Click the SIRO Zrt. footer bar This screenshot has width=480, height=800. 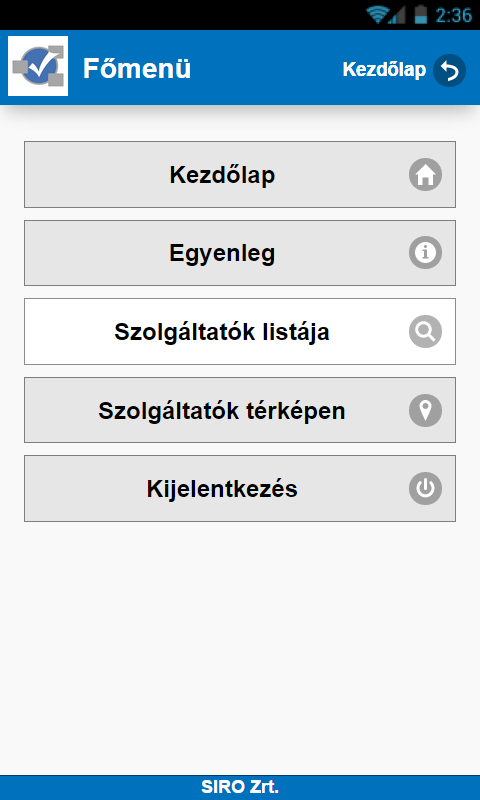point(240,787)
